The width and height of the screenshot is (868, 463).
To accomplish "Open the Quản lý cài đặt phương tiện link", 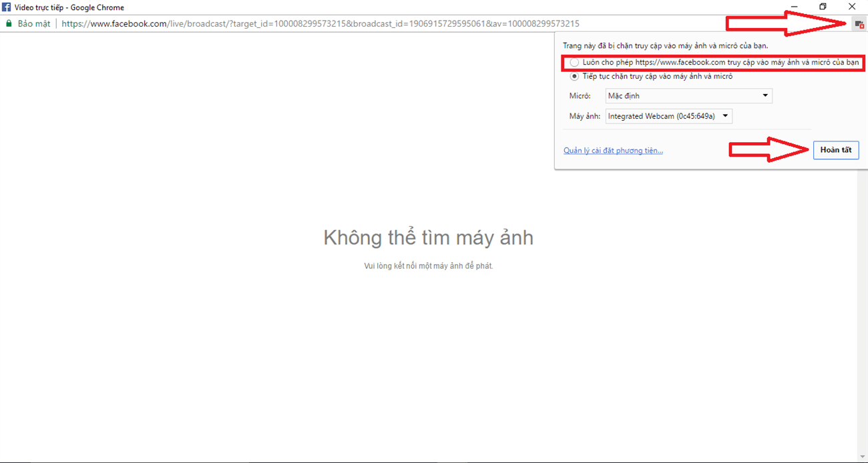I will (613, 151).
